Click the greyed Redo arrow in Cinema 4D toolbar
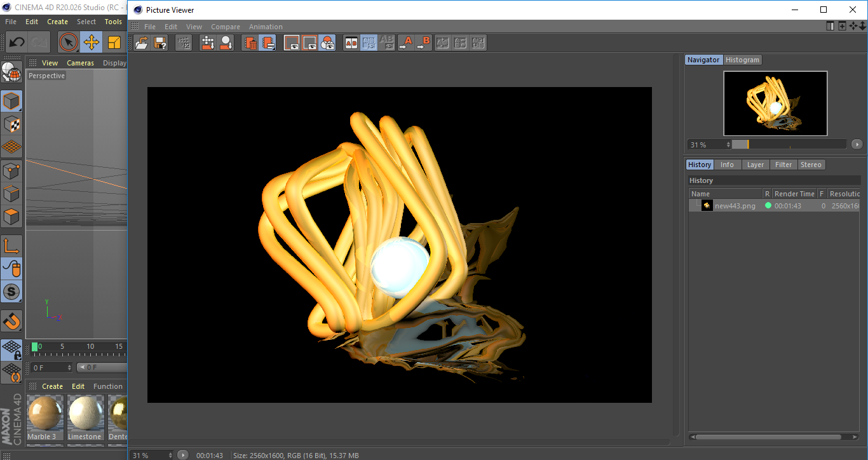 coord(39,43)
